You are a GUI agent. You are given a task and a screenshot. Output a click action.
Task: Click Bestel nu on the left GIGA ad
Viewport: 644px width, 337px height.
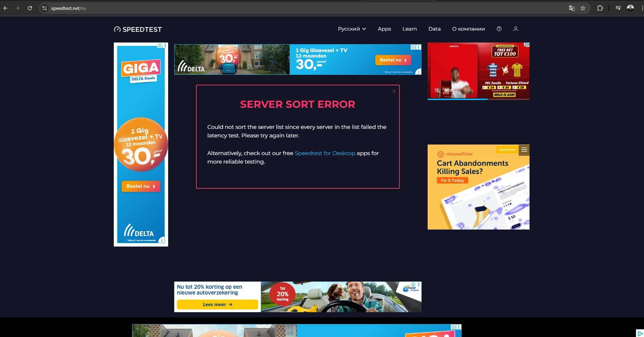pyautogui.click(x=141, y=186)
